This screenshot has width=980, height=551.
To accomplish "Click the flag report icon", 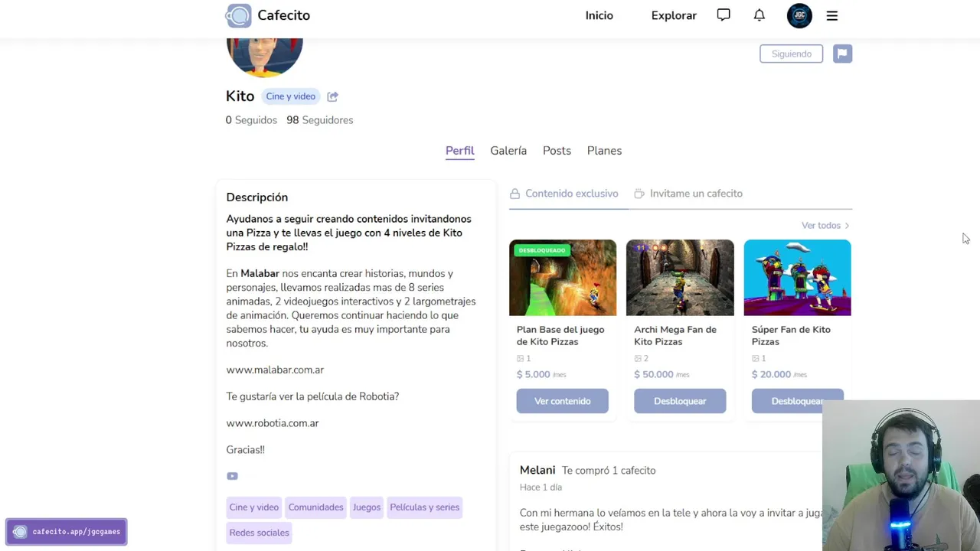I will (842, 54).
